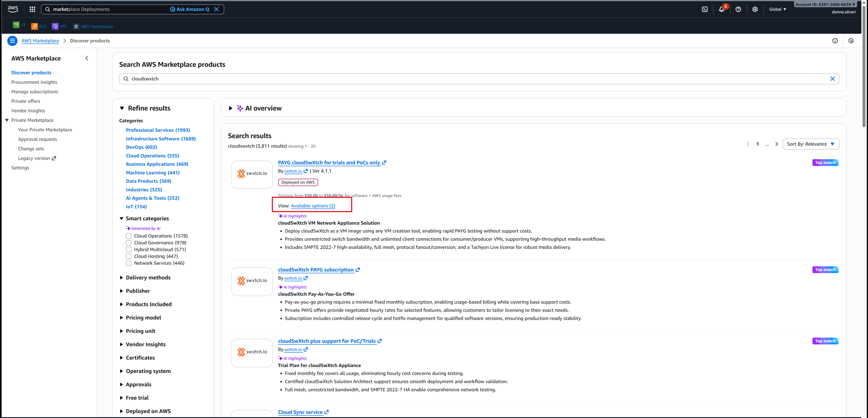Image resolution: width=868 pixels, height=418 pixels.
Task: Open the help question mark icon
Action: [x=738, y=10]
